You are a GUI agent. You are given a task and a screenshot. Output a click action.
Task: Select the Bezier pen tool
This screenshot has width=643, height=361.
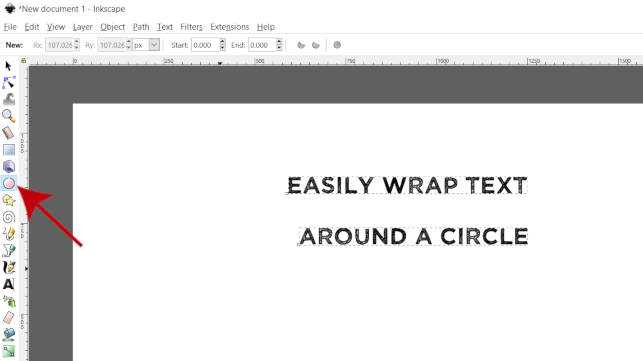(x=9, y=250)
